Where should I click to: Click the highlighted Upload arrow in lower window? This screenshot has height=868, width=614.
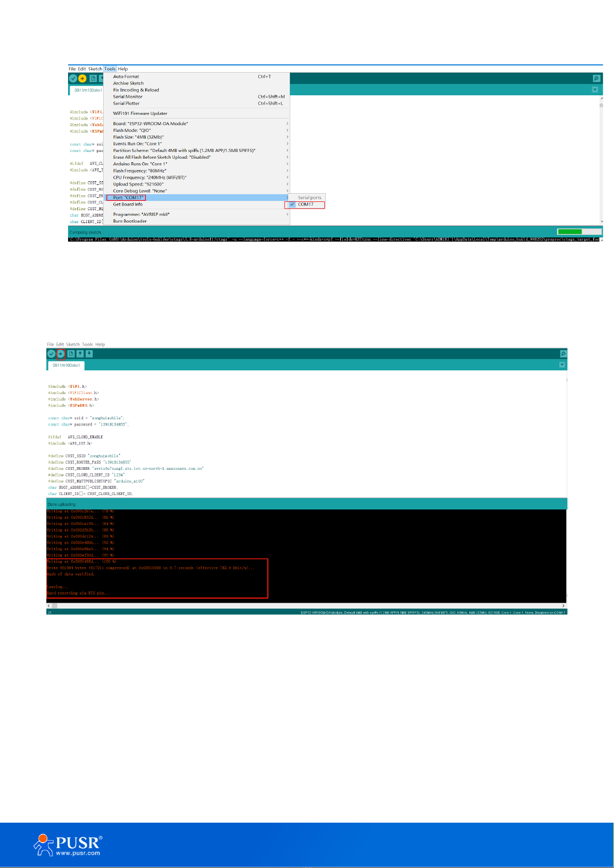tap(61, 354)
